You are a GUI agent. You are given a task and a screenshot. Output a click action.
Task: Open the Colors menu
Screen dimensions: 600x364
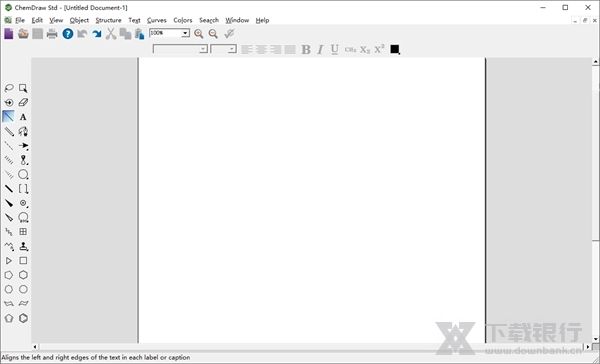coord(183,20)
